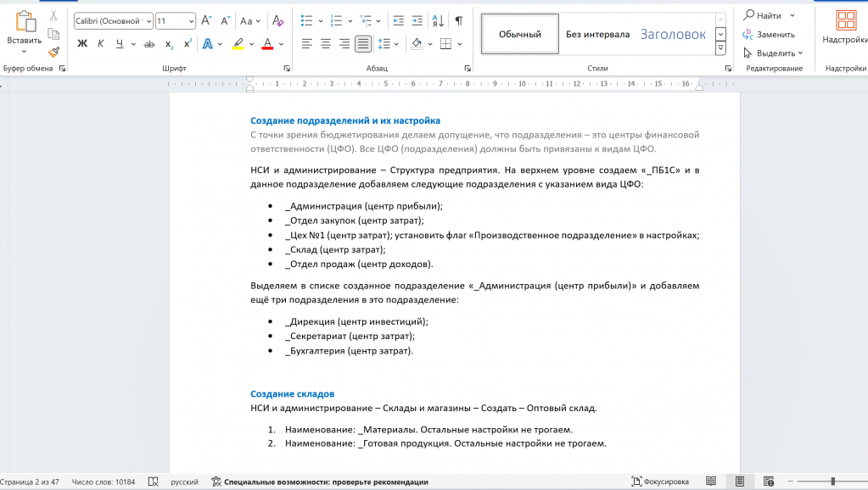Open underline style dropdown arrow
This screenshot has height=490, width=868.
point(133,44)
